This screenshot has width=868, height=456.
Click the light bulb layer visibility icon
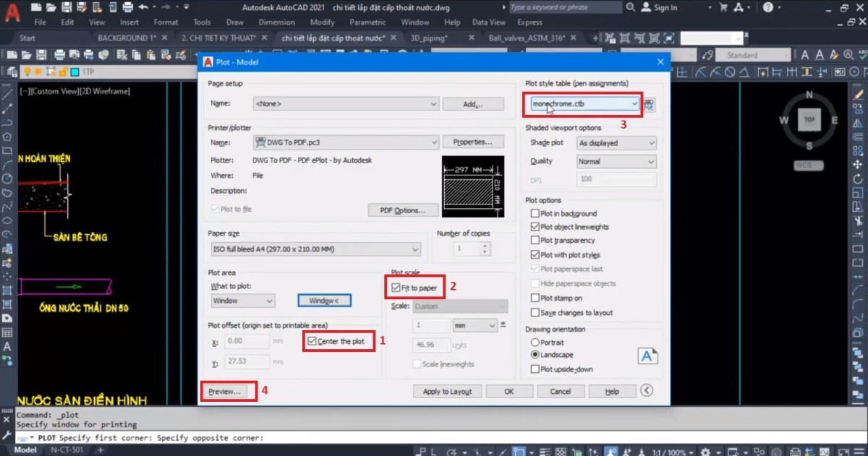coord(27,71)
